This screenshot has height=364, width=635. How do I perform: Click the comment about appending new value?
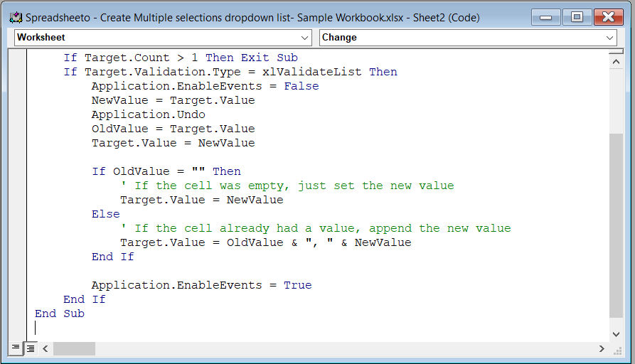click(322, 228)
